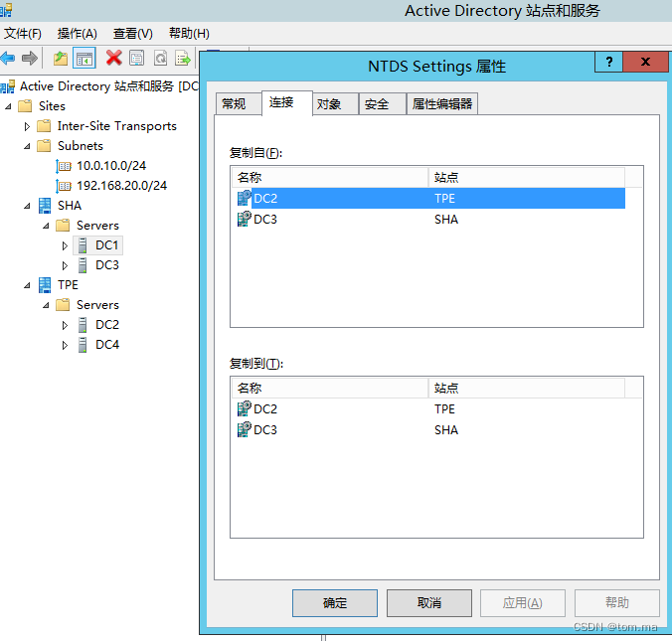Expand the DC3 server node under SHA
This screenshot has width=672, height=641.
pos(65,265)
